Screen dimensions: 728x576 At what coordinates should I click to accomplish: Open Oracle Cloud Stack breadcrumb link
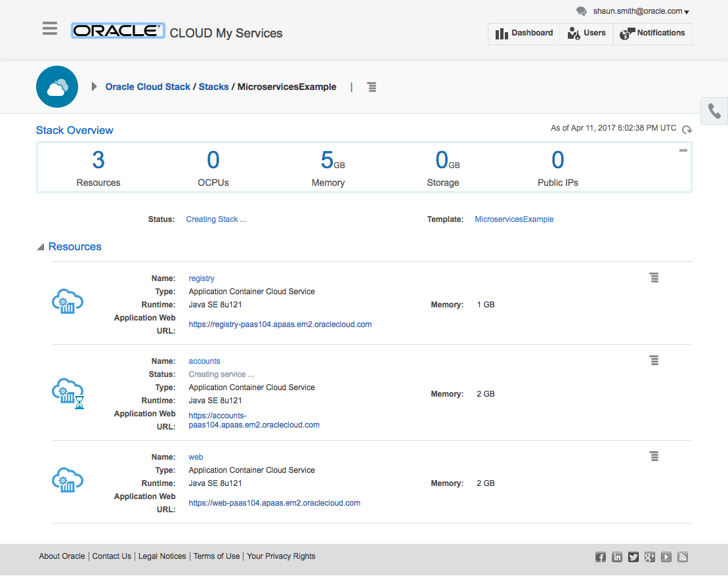tap(148, 87)
